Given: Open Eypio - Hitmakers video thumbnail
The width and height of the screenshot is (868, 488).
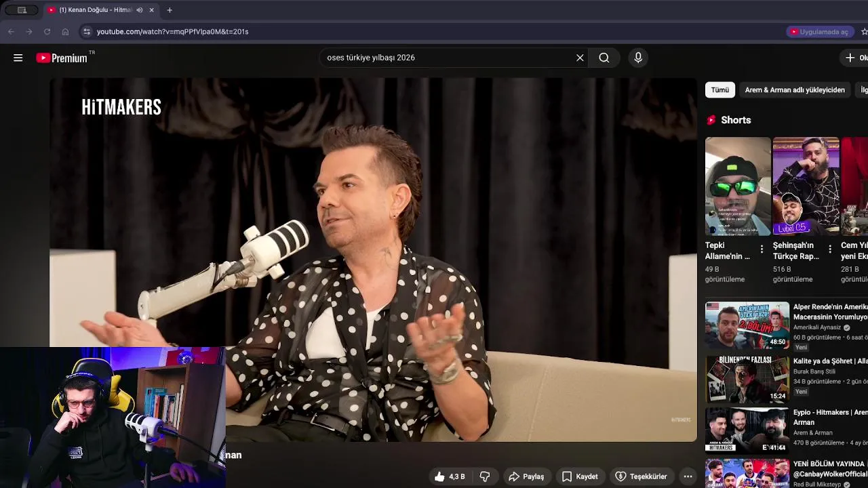Looking at the screenshot, I should (x=747, y=430).
